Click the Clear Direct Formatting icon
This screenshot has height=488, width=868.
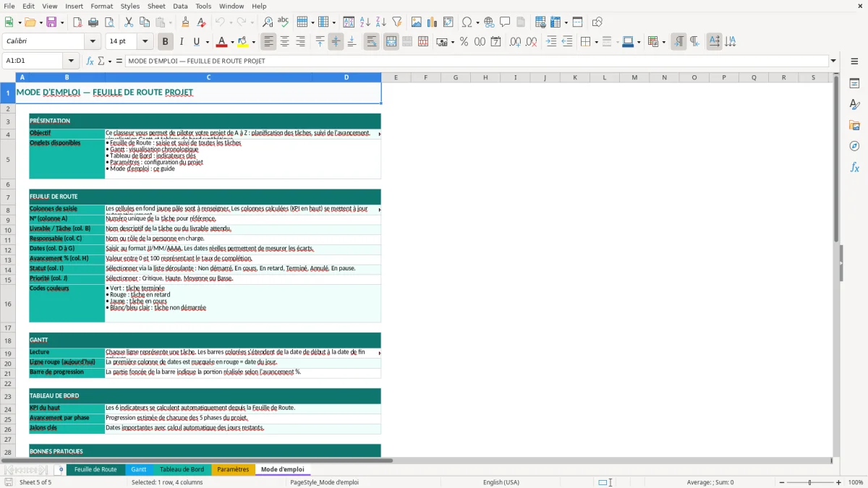point(201,22)
